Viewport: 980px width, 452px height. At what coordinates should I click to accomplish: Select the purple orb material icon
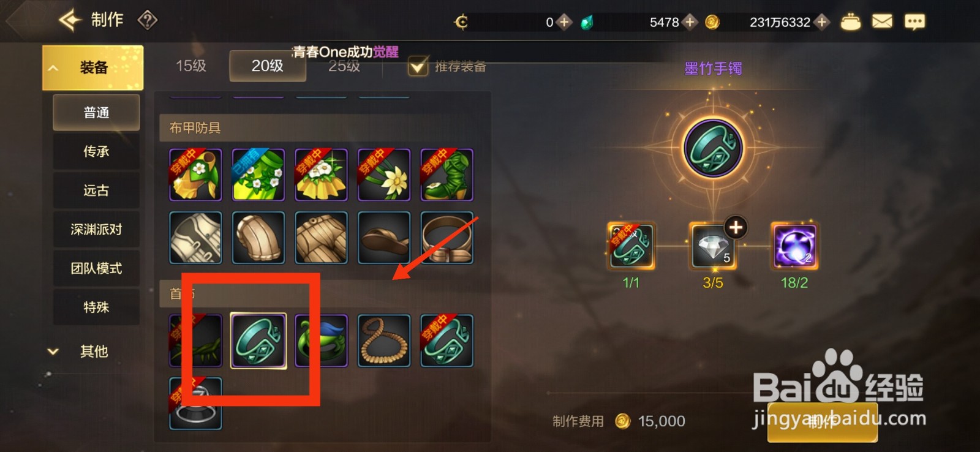(794, 246)
